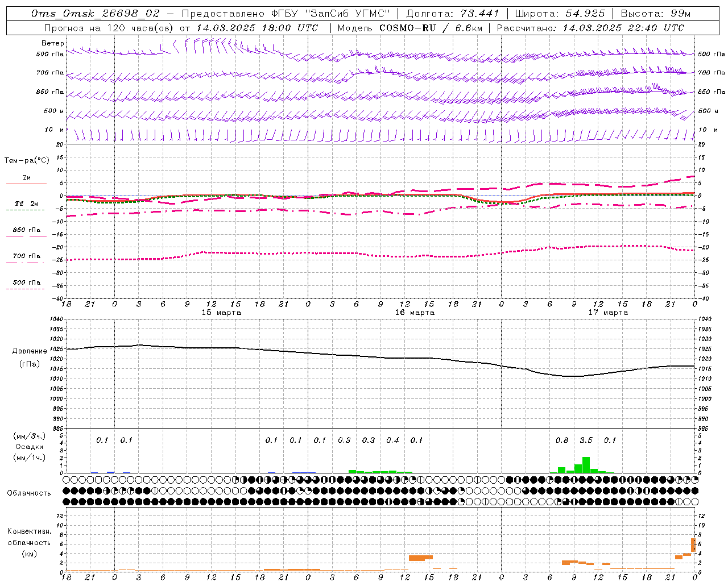728x582 pixels.
Task: Click the (км) convective height unit label
Action: (29, 554)
